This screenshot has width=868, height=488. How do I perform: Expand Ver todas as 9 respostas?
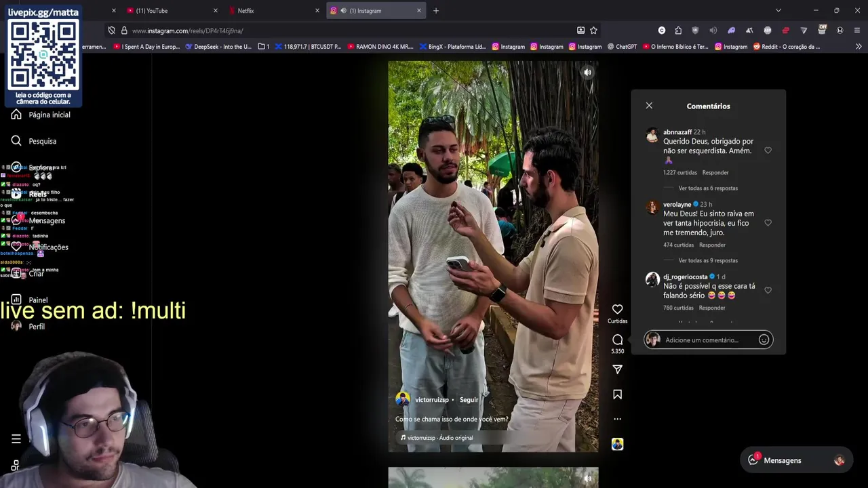point(708,261)
